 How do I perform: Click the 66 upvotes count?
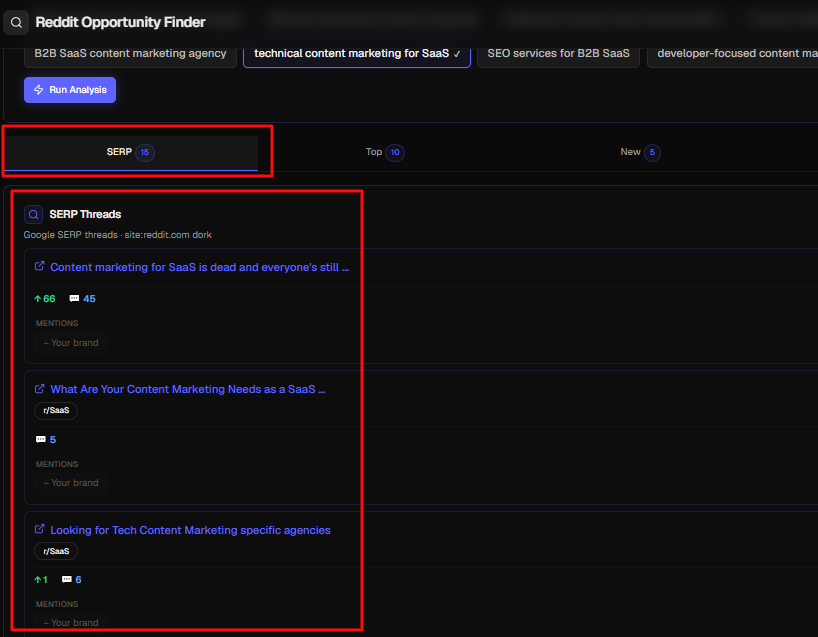point(49,298)
